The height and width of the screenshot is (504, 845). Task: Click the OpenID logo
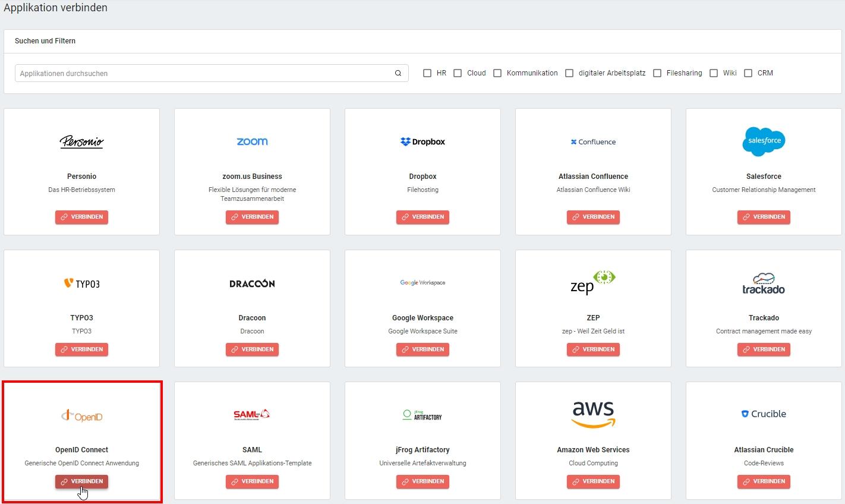pos(81,416)
